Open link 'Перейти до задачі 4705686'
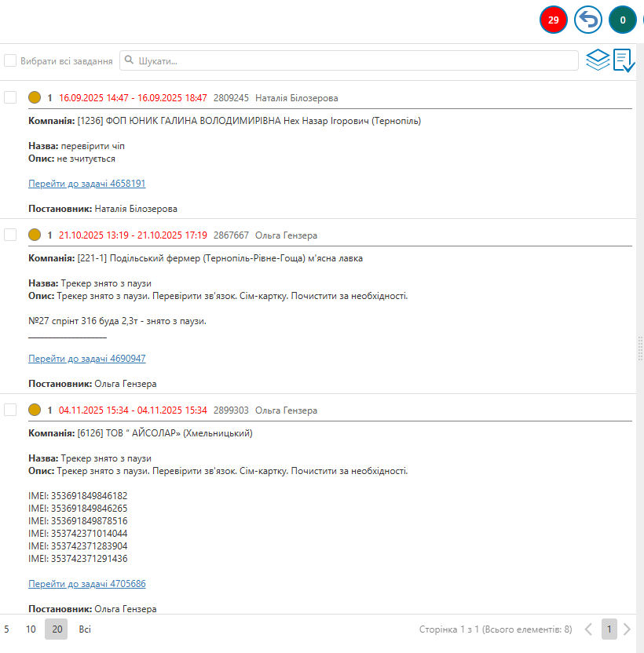 coord(86,584)
